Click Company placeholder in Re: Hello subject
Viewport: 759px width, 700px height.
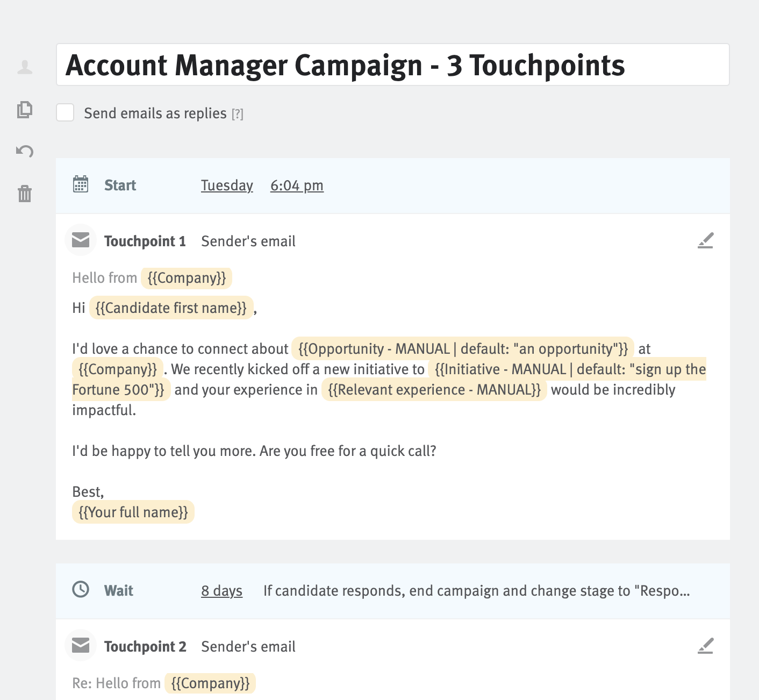click(x=210, y=683)
